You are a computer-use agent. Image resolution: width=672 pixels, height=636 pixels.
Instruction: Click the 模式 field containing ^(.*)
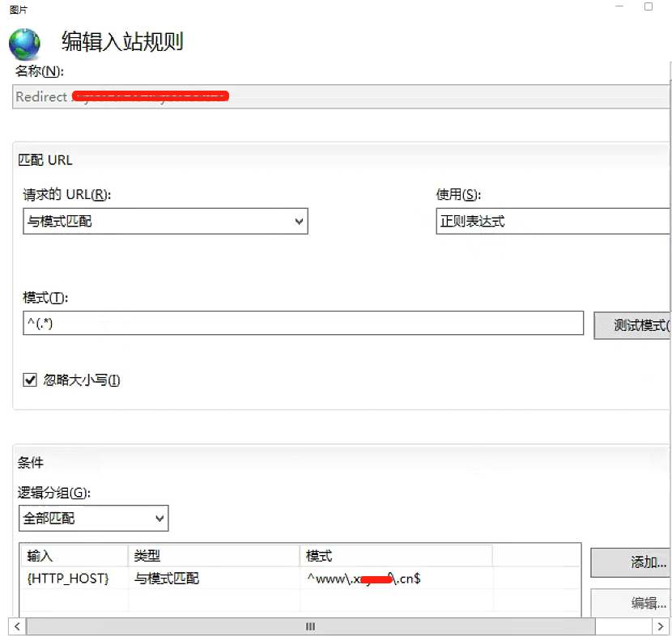(x=303, y=323)
